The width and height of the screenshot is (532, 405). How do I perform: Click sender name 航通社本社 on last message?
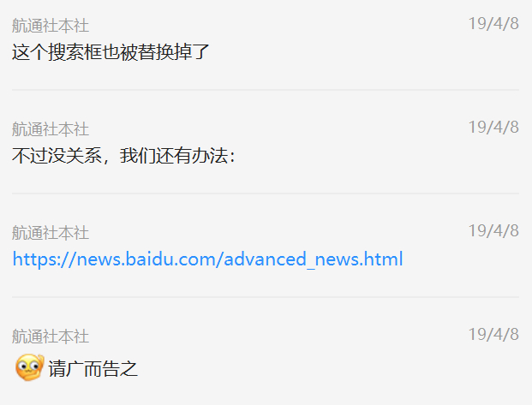51,337
